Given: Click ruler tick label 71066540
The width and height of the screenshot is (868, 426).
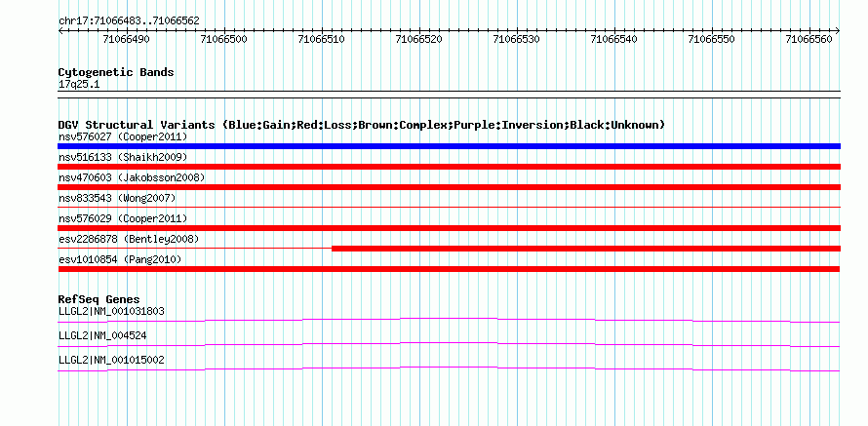Looking at the screenshot, I should [613, 39].
